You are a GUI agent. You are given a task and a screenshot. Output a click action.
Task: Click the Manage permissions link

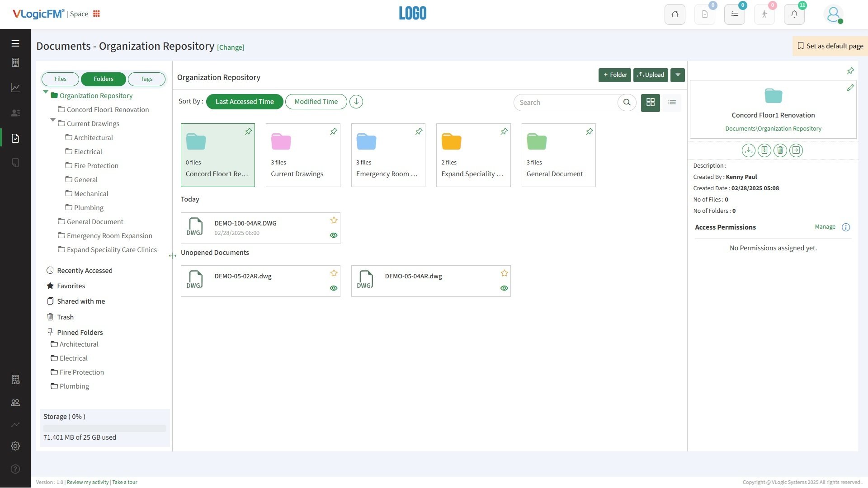coord(825,227)
